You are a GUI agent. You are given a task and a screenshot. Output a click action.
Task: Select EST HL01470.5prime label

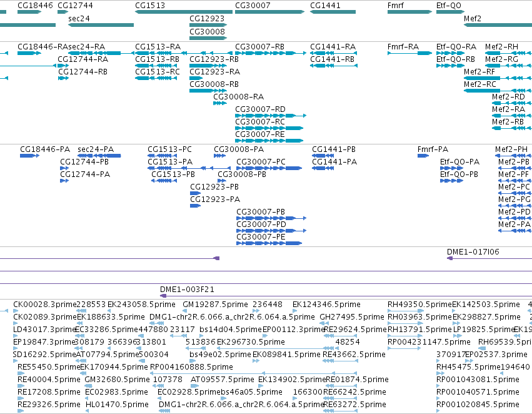(x=117, y=405)
